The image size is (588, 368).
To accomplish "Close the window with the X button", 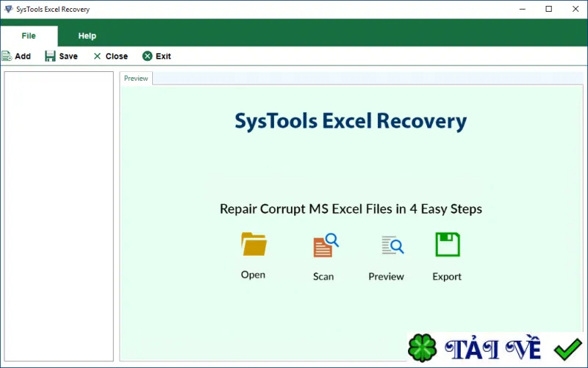I will 576,9.
